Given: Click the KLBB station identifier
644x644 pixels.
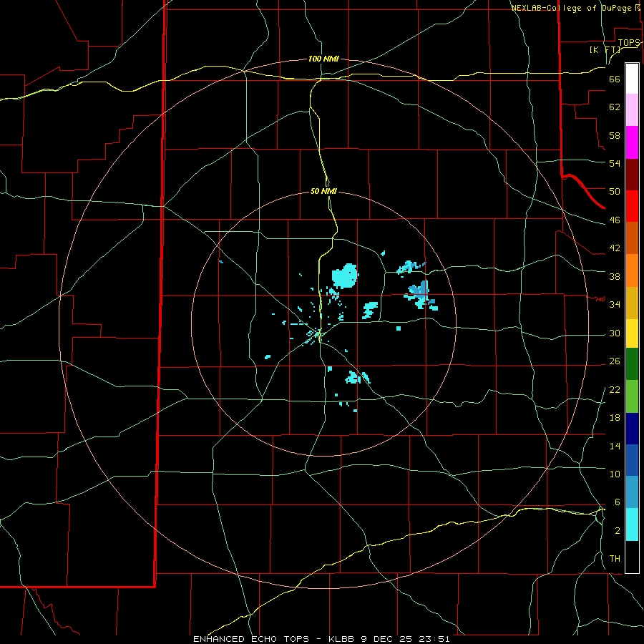Looking at the screenshot, I should (x=341, y=639).
